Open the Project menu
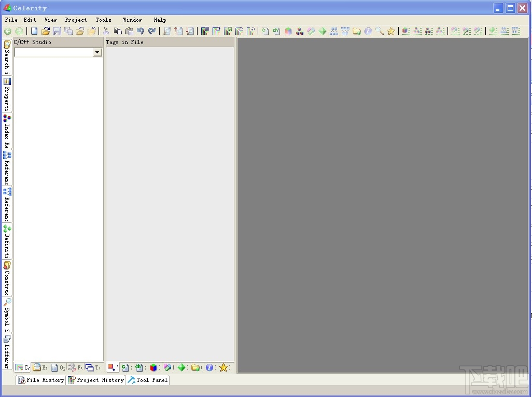The image size is (532, 397). [76, 20]
